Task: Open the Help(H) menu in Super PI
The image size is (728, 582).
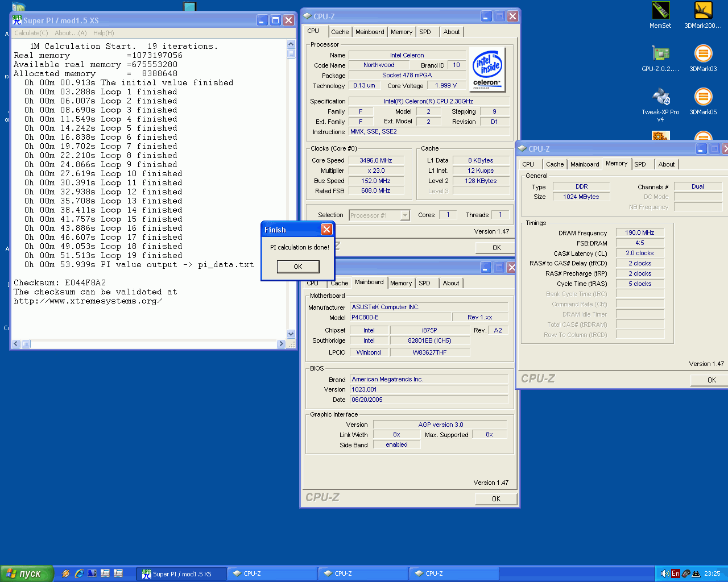Action: tap(104, 33)
